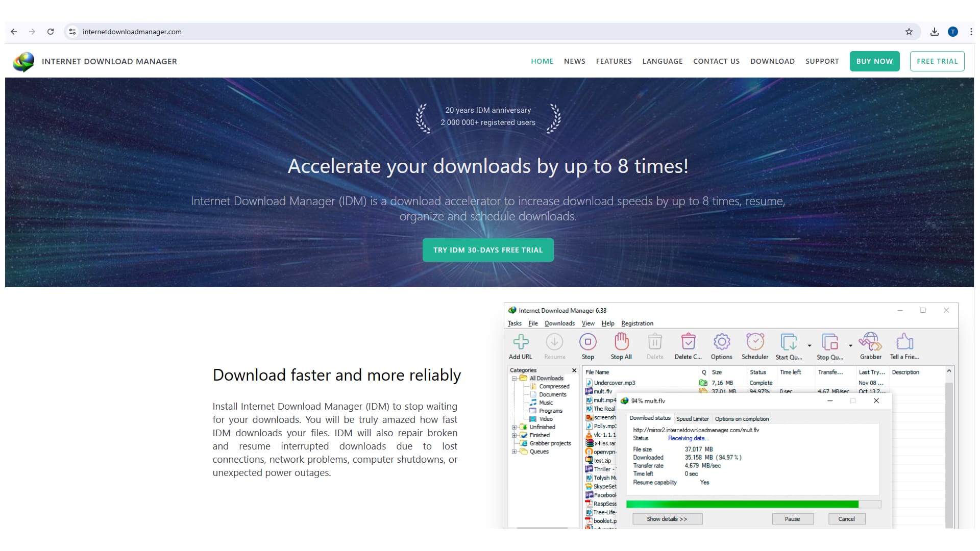The image size is (980, 551).
Task: Open the Downloads menu in IDM window
Action: (559, 323)
